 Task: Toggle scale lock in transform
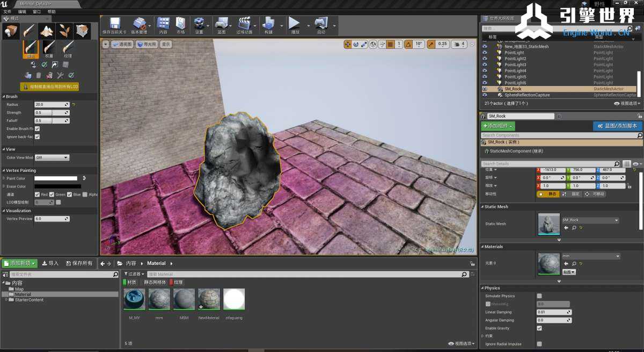(x=630, y=186)
